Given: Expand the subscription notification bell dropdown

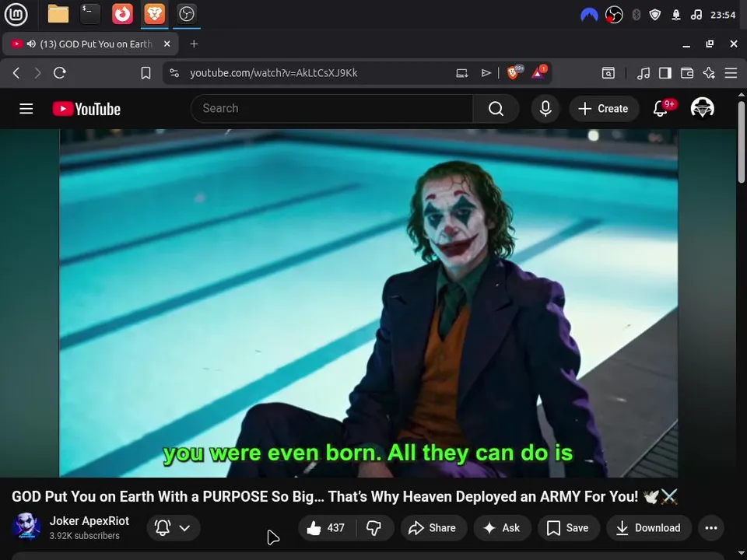Looking at the screenshot, I should (x=174, y=527).
